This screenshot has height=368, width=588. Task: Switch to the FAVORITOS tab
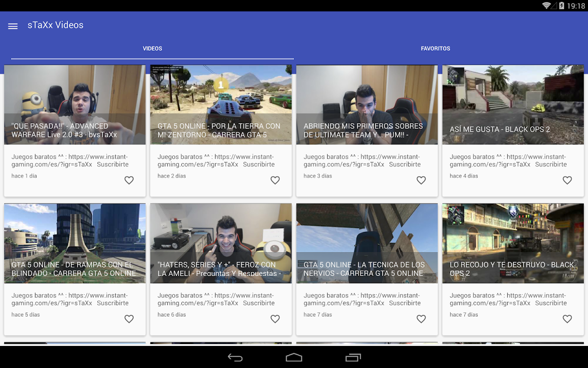[435, 48]
